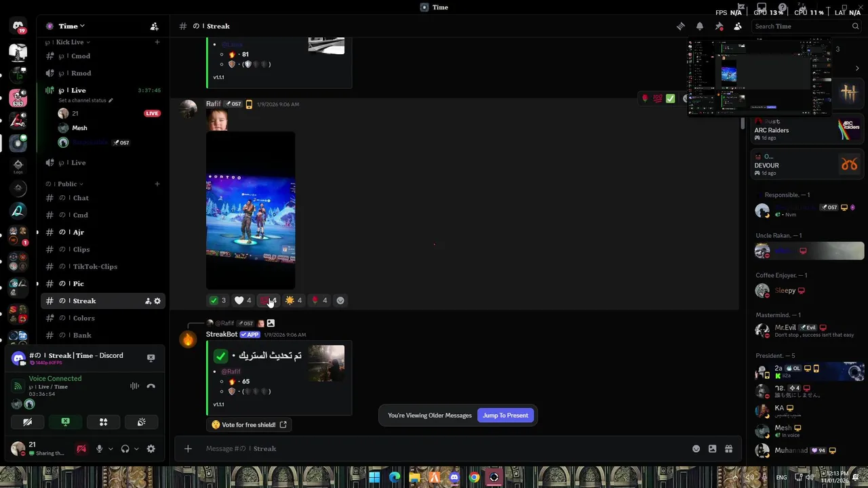Go to the Pic channel
Screen dimensions: 868x488
102,284
